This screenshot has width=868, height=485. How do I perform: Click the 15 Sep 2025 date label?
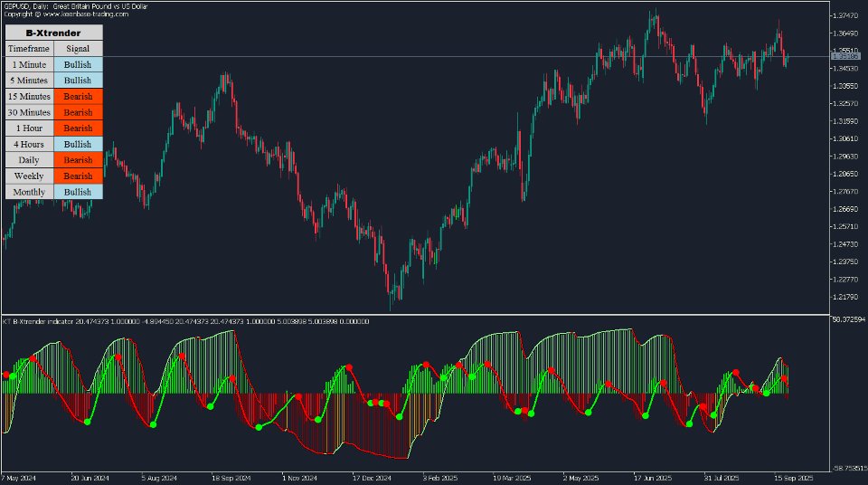[x=793, y=478]
